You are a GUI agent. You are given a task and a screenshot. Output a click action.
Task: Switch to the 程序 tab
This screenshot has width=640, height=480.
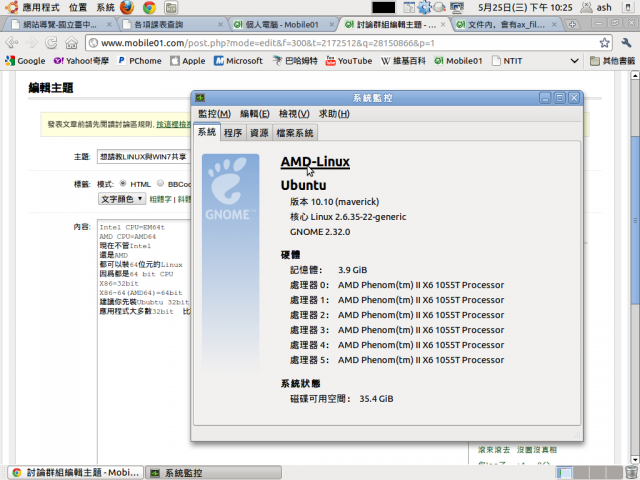233,133
